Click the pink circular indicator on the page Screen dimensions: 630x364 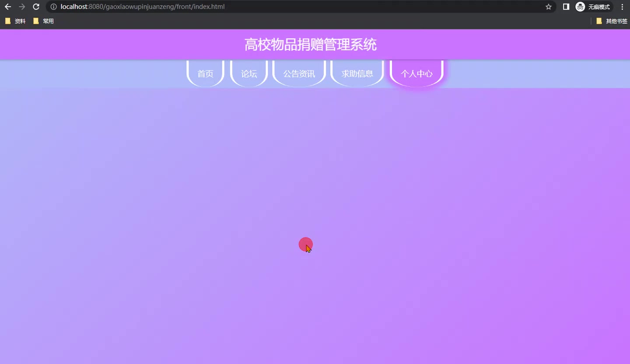[305, 244]
